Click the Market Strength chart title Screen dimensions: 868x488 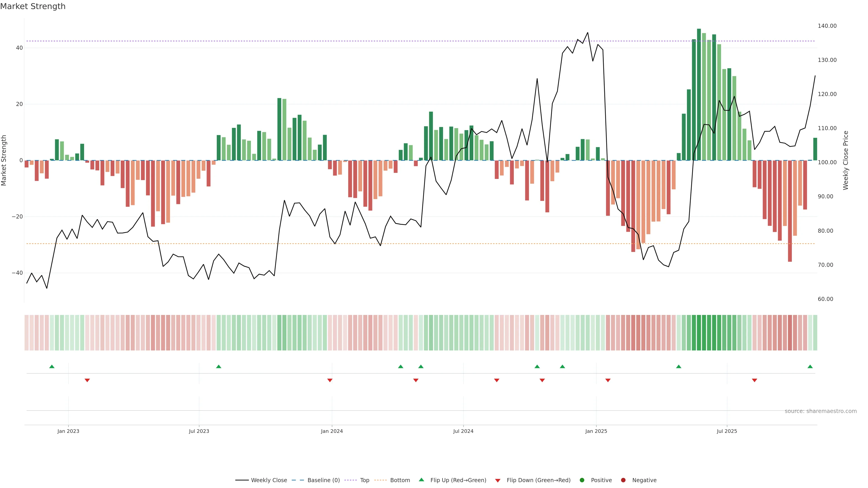(33, 6)
